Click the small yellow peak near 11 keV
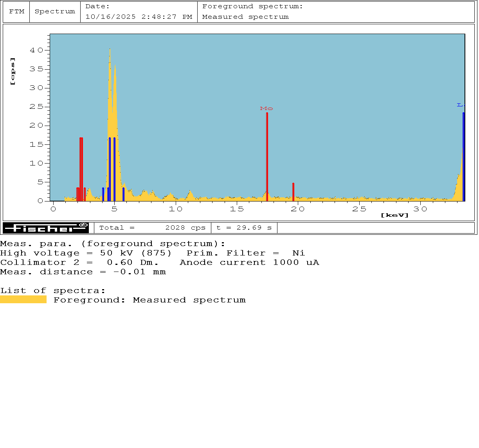The height and width of the screenshot is (448, 479). click(x=190, y=194)
